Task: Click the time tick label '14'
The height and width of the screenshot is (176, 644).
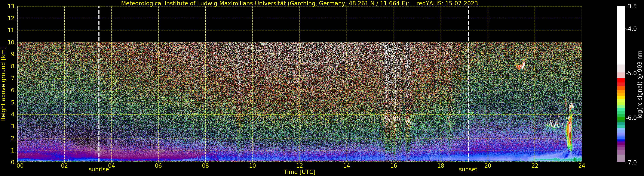Action: [x=347, y=166]
